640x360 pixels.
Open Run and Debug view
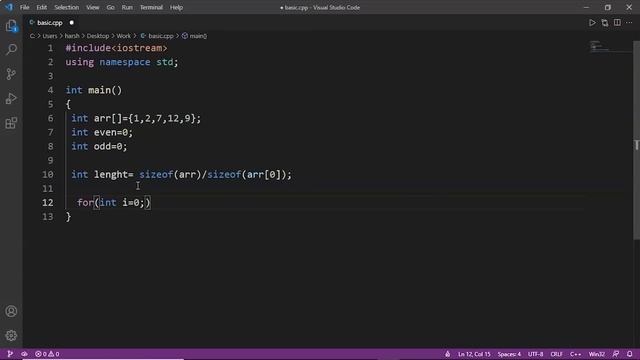[x=11, y=98]
